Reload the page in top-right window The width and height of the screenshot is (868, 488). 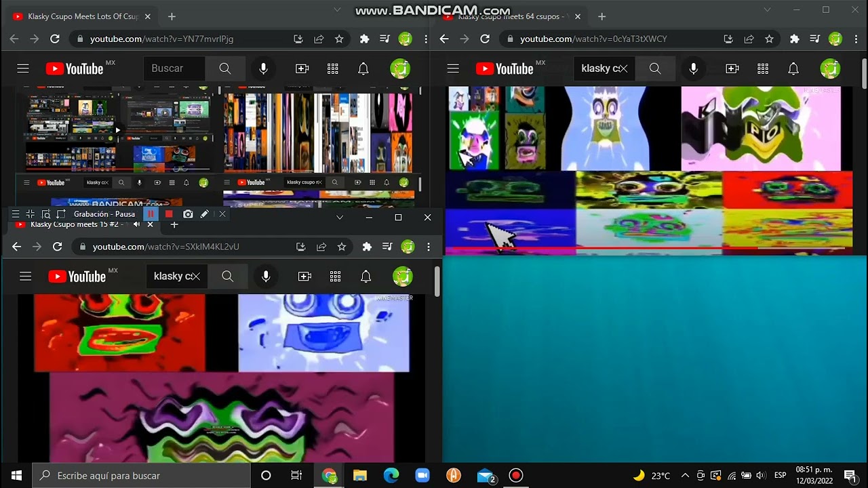(x=485, y=39)
